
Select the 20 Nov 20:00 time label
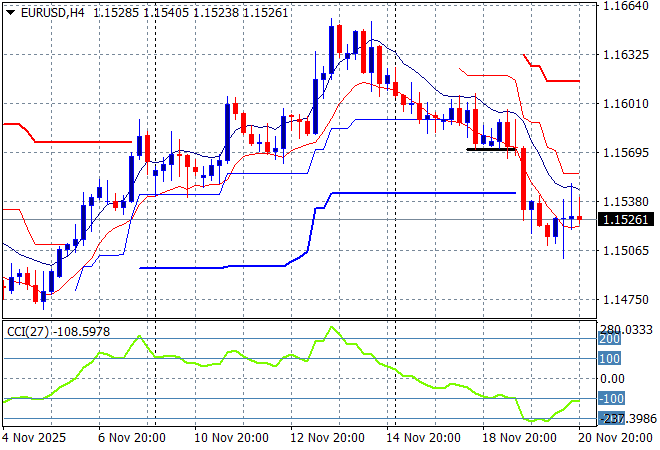coord(615,438)
